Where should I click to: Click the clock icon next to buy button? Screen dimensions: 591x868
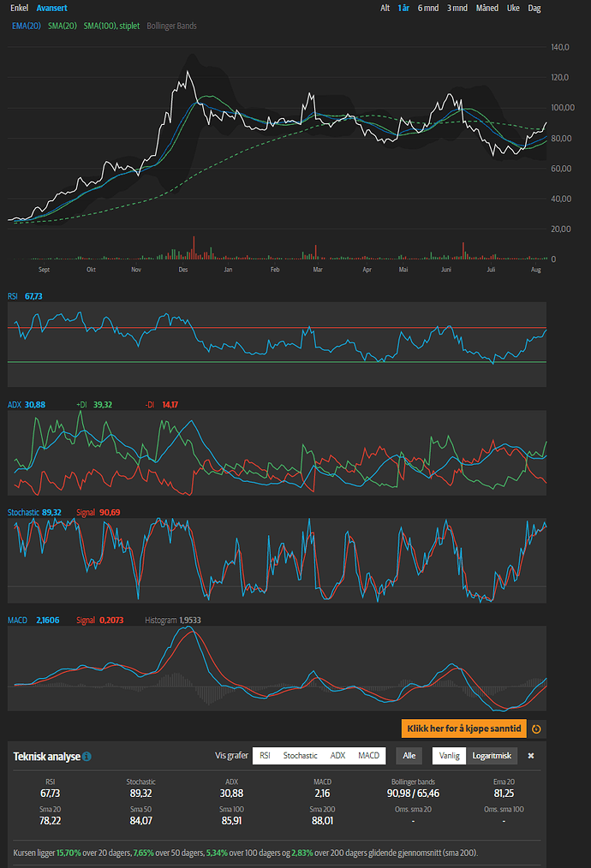536,728
